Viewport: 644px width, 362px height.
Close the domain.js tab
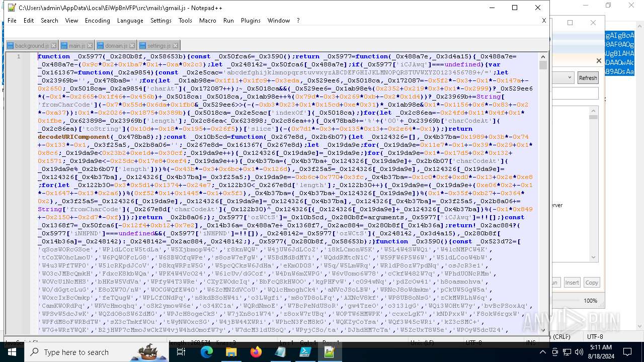(132, 46)
